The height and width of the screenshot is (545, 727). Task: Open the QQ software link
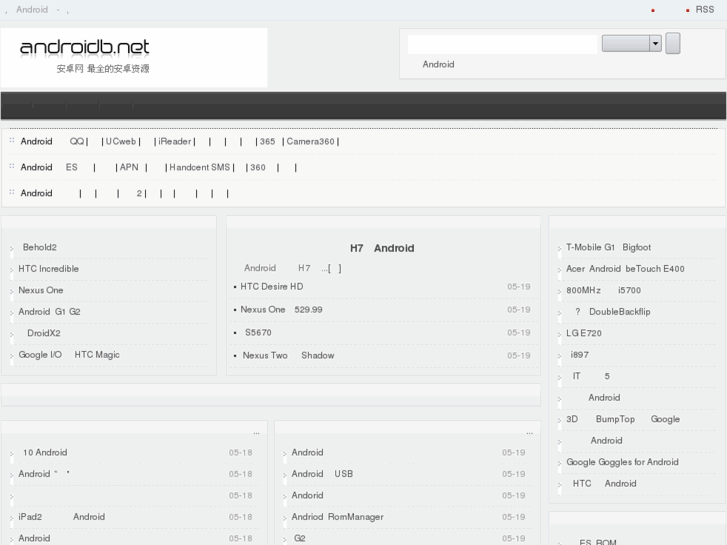click(x=77, y=141)
